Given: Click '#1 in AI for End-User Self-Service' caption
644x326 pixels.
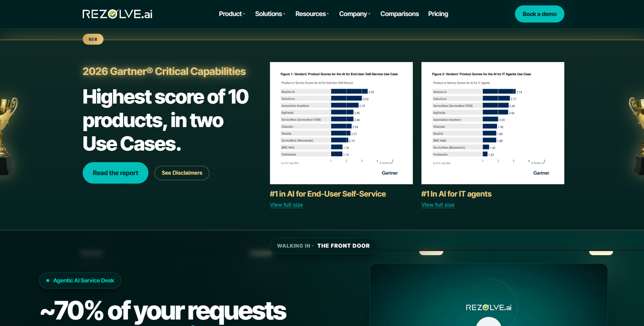Looking at the screenshot, I should click(x=328, y=194).
